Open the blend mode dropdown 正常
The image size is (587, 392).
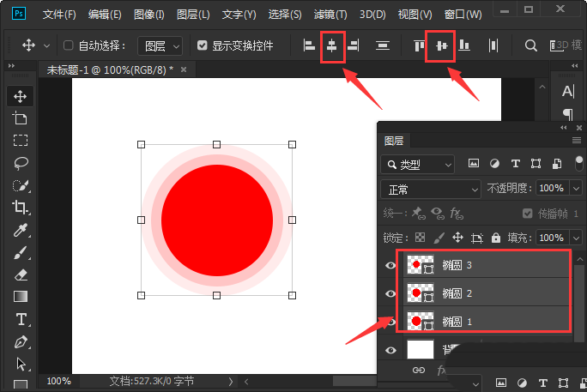point(431,189)
